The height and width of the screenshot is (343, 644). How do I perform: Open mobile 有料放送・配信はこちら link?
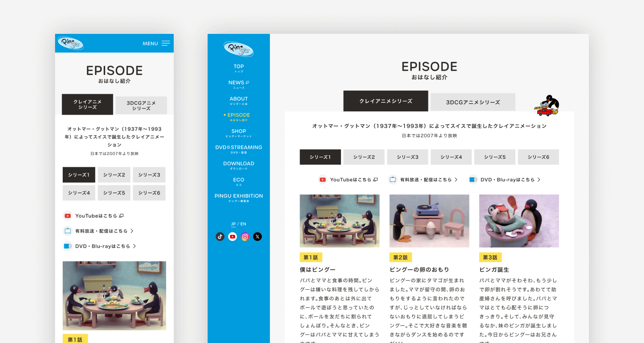(99, 231)
